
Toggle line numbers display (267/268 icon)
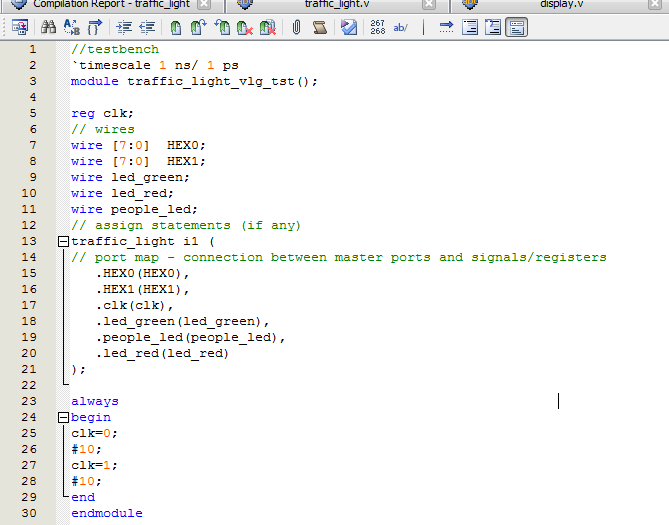pyautogui.click(x=377, y=27)
